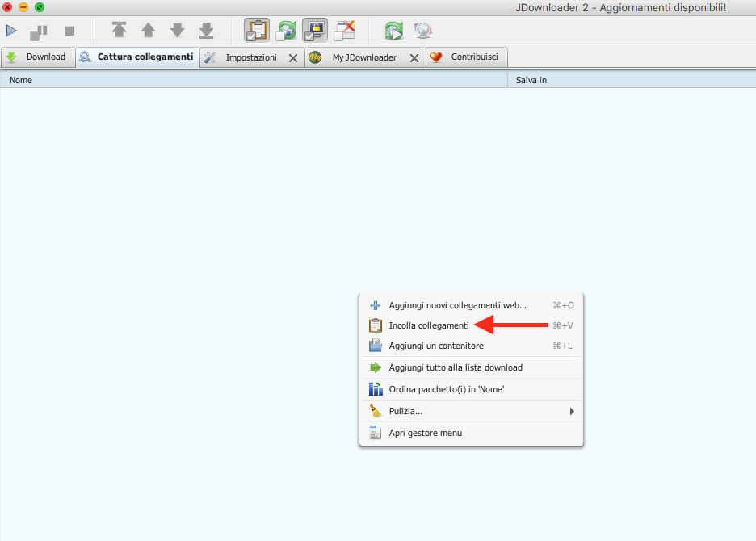Click My JDownloader logo icon

click(x=315, y=57)
